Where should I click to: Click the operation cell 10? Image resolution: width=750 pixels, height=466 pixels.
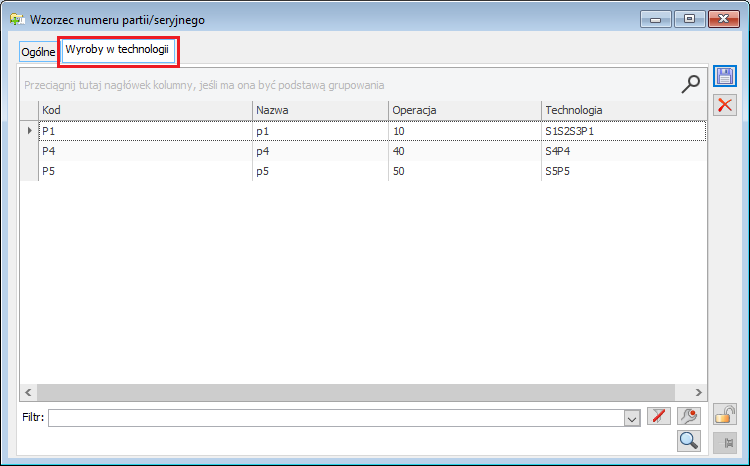(x=464, y=131)
